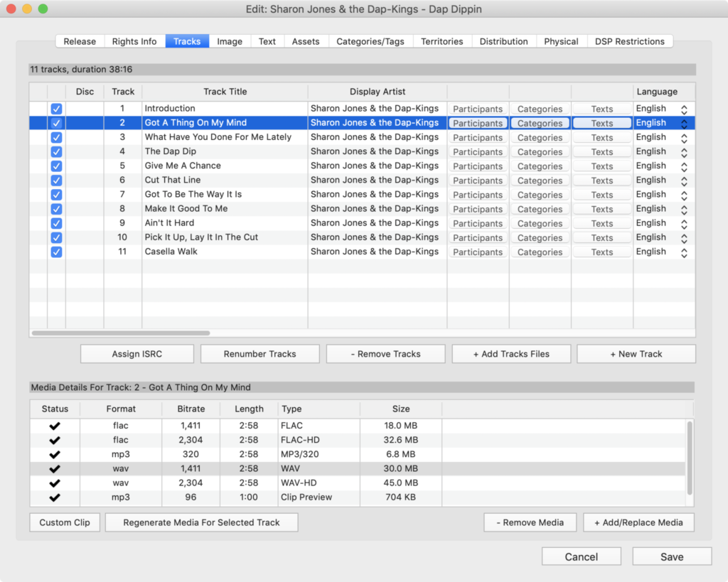The width and height of the screenshot is (728, 582).
Task: Cancel the edit dialog
Action: (582, 556)
